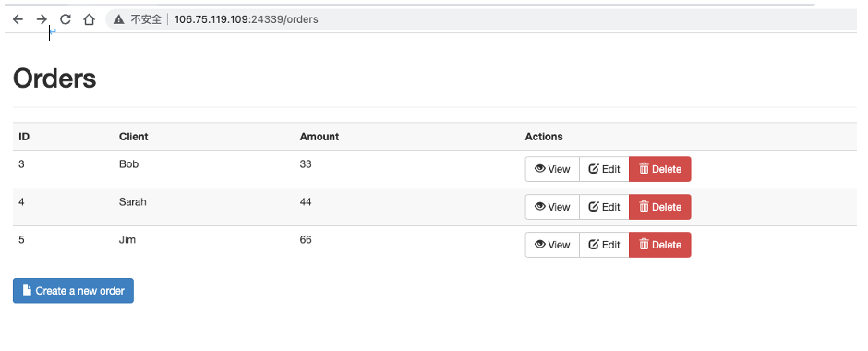Focus the address bar showing 106.75.119.109:24339/orders

point(482,19)
